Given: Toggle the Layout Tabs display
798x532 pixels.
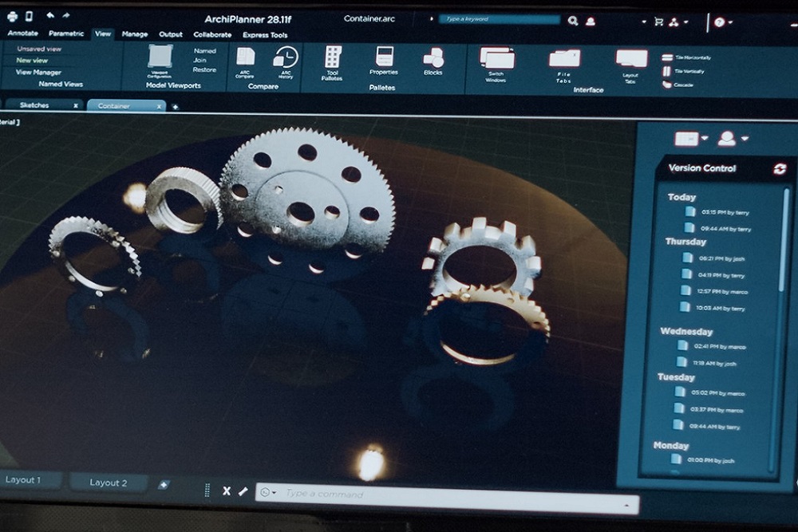Looking at the screenshot, I should pos(631,60).
